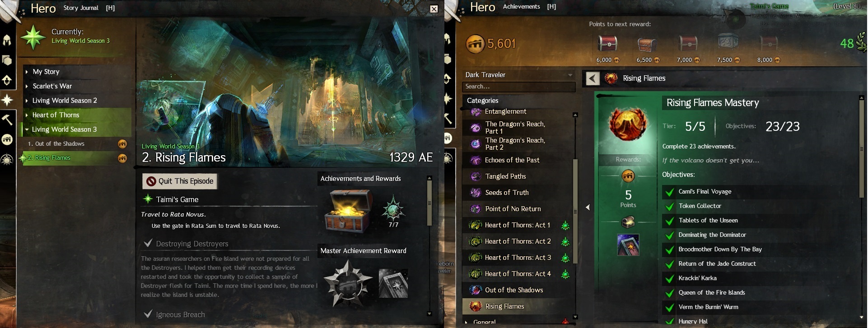Click the achievements Search input field
This screenshot has width=868, height=328.
(x=518, y=87)
